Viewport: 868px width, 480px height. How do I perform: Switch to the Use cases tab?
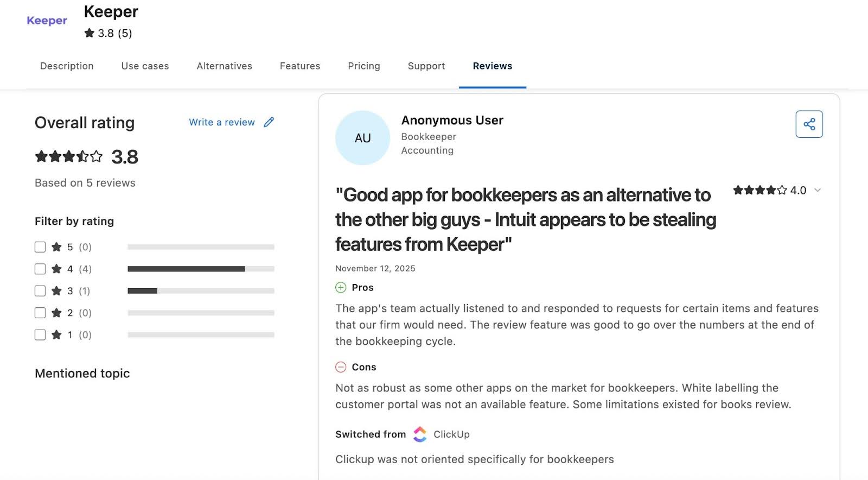(145, 66)
